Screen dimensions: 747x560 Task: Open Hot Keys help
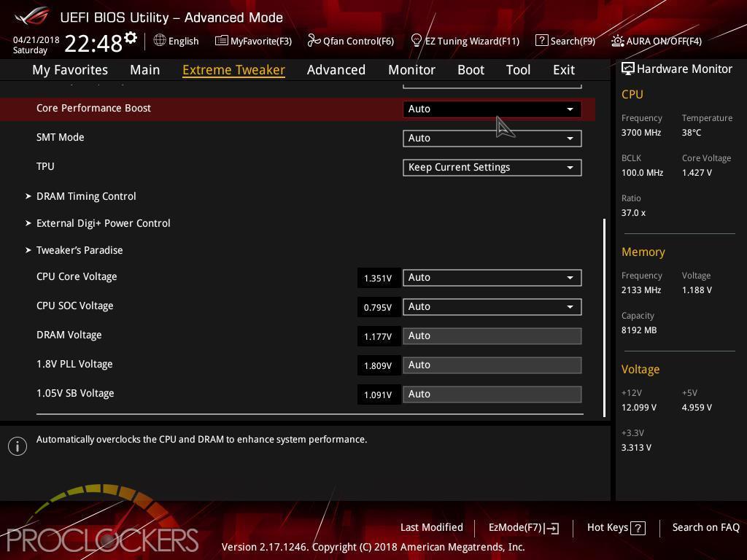[x=616, y=528]
